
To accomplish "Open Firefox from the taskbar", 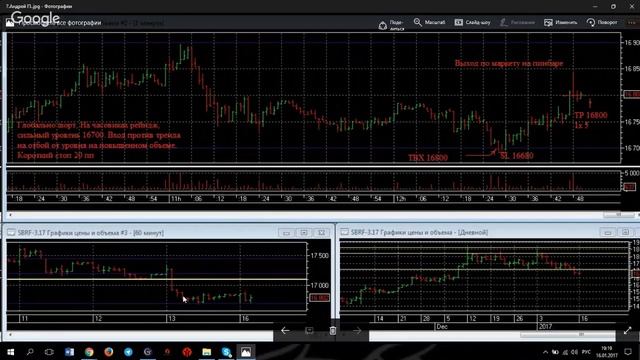I will 109,352.
